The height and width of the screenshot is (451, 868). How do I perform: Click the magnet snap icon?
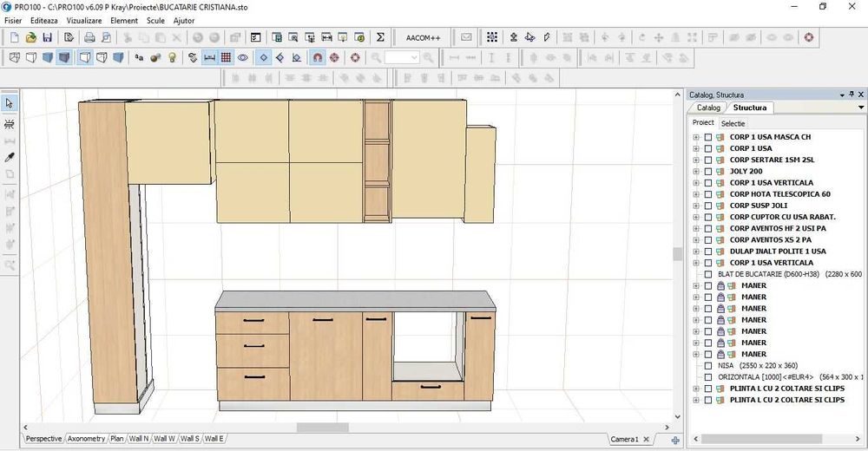point(318,58)
